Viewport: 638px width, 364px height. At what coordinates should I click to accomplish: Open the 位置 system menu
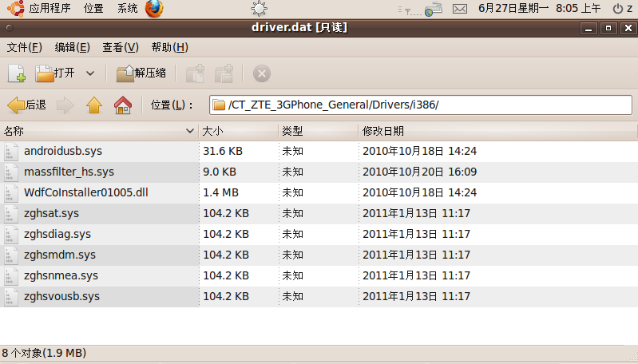pyautogui.click(x=93, y=8)
